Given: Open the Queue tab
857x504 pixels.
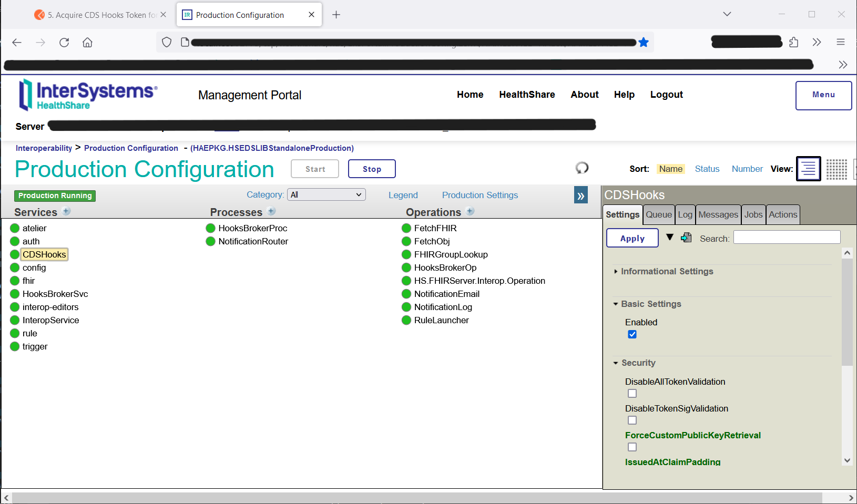Looking at the screenshot, I should 659,214.
